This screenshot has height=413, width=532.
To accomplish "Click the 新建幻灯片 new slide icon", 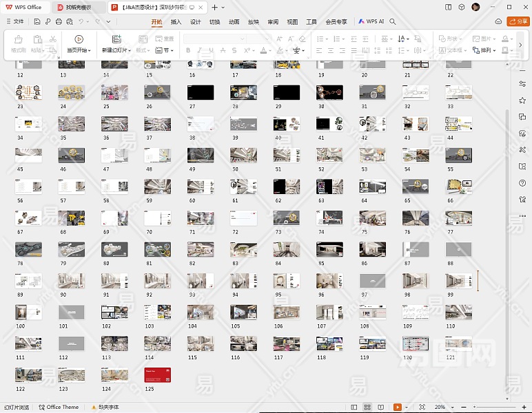I will (116, 39).
